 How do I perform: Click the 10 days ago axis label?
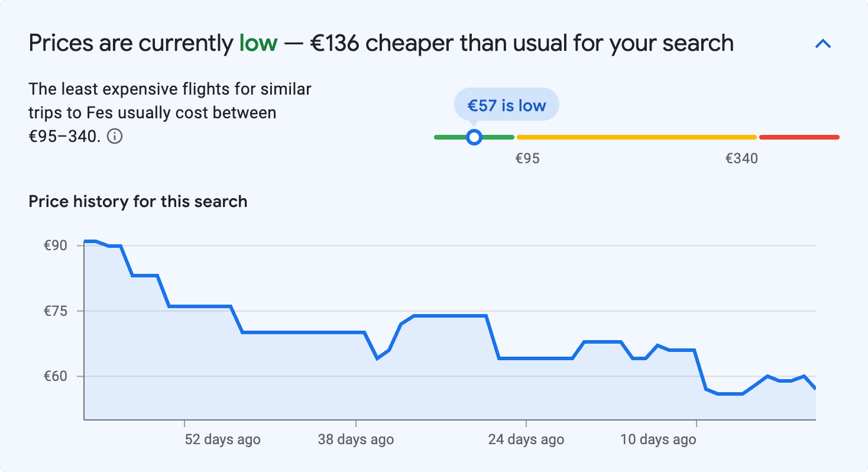click(658, 439)
